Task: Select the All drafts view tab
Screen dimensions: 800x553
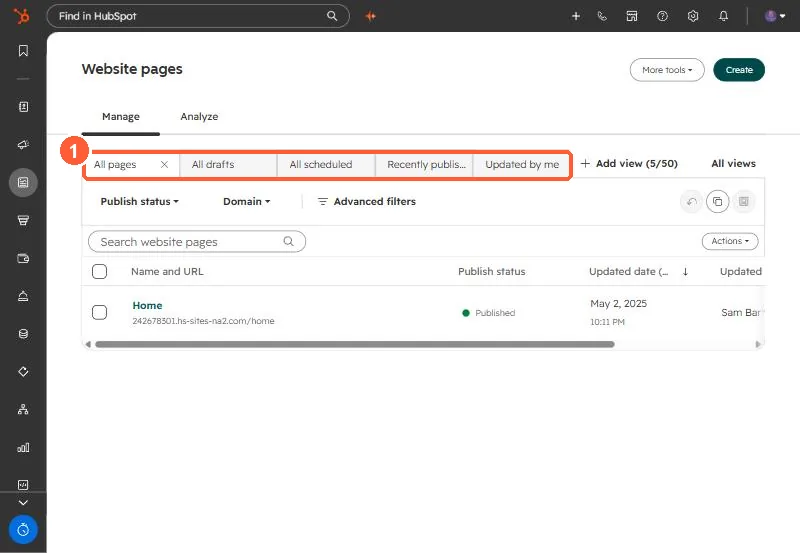Action: tap(229, 164)
